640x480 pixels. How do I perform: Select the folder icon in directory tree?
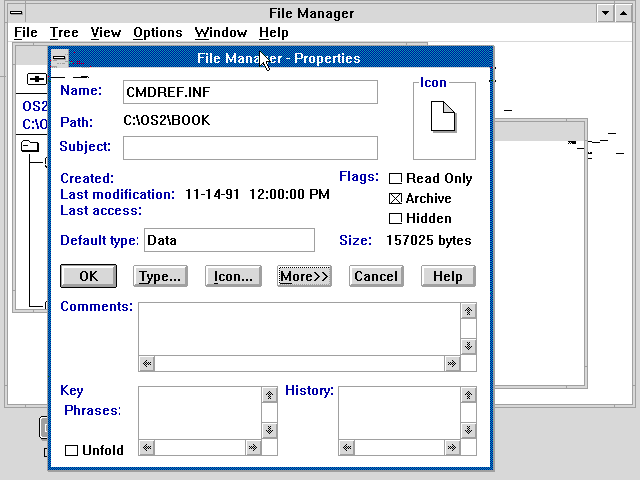[x=30, y=146]
